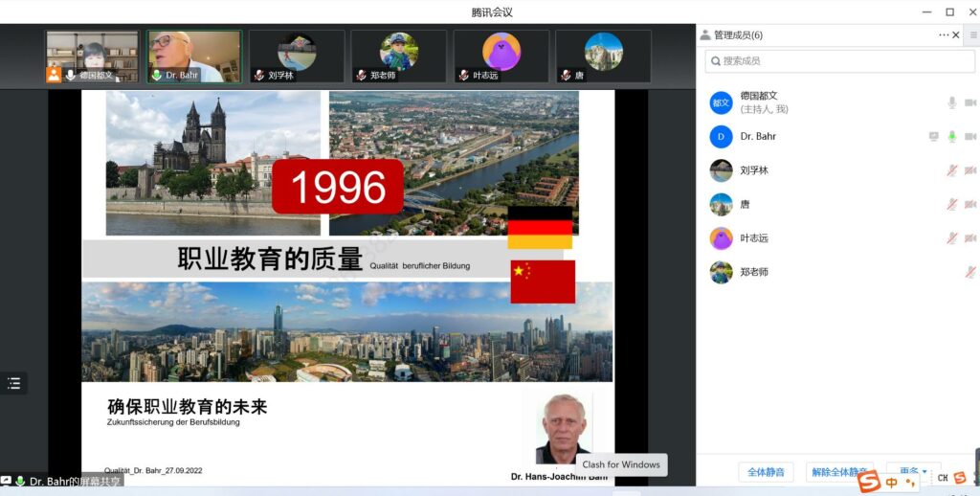980x496 pixels.
Task: Toggle 刘孚林 camera icon in the member list
Action: pos(970,170)
